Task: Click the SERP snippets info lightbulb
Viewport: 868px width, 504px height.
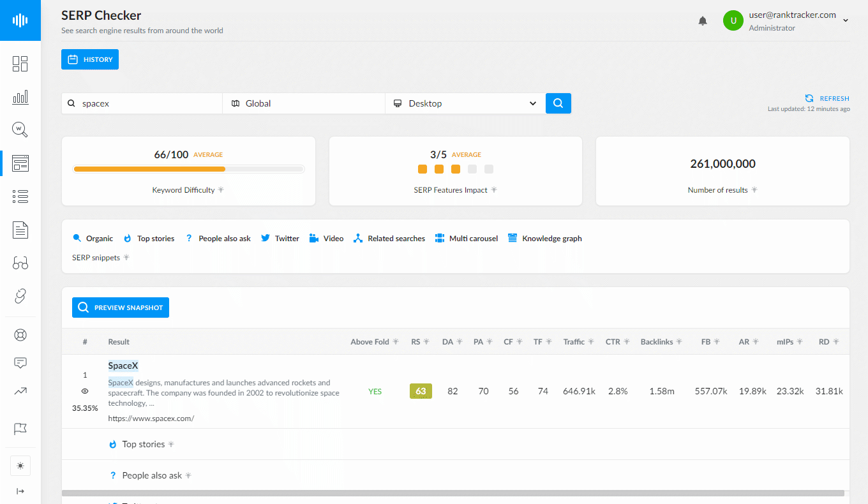Action: click(x=126, y=258)
